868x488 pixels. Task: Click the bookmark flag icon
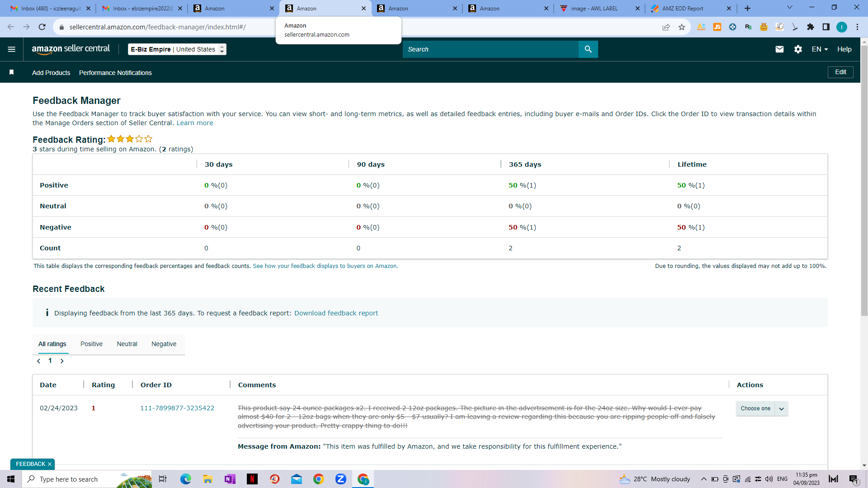[12, 72]
